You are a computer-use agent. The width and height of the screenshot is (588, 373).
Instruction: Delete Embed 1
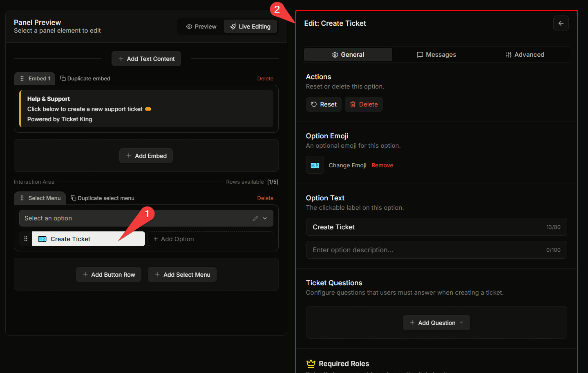coord(265,78)
